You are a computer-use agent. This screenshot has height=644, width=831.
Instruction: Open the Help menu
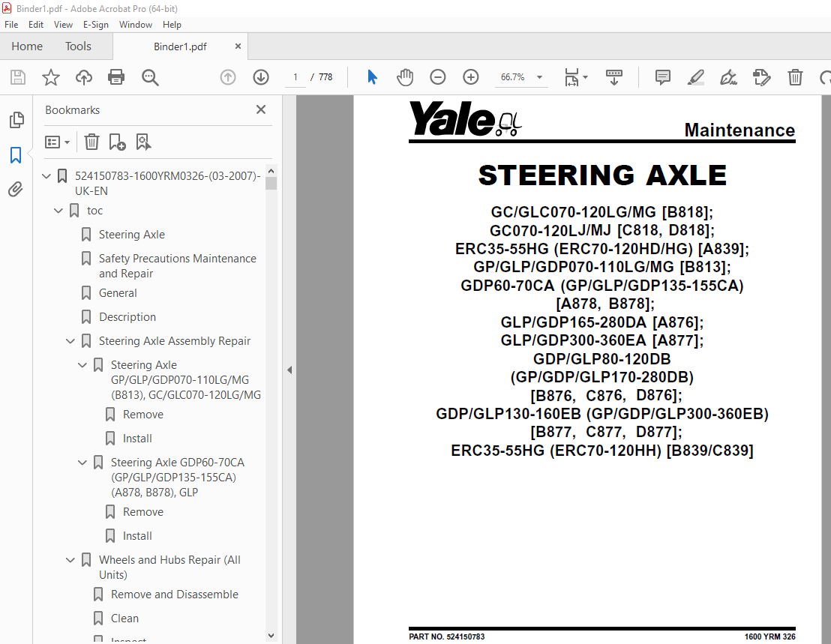click(x=172, y=24)
